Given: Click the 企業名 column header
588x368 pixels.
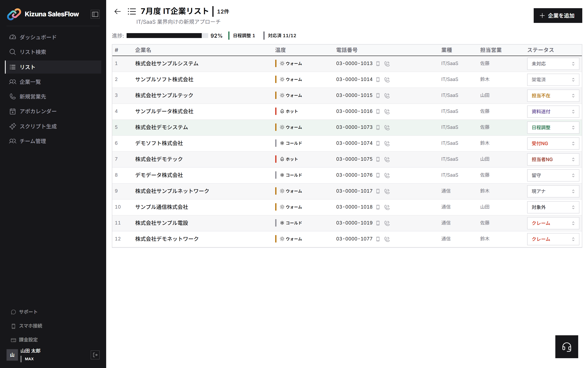Looking at the screenshot, I should pyautogui.click(x=143, y=50).
